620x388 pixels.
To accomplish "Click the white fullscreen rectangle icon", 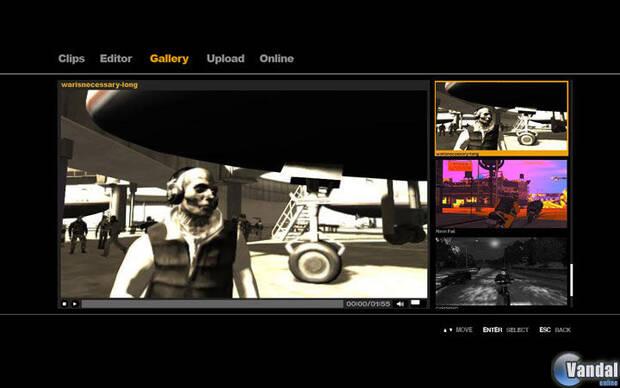I will tap(415, 303).
